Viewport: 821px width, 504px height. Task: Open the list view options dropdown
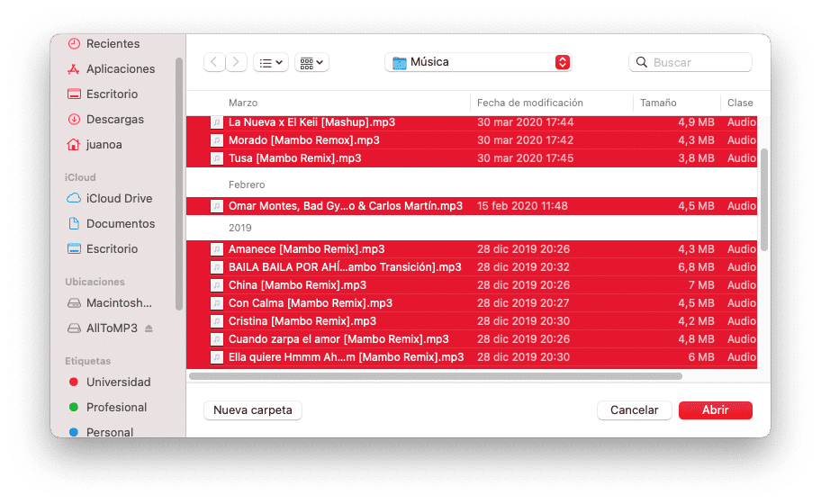point(271,63)
